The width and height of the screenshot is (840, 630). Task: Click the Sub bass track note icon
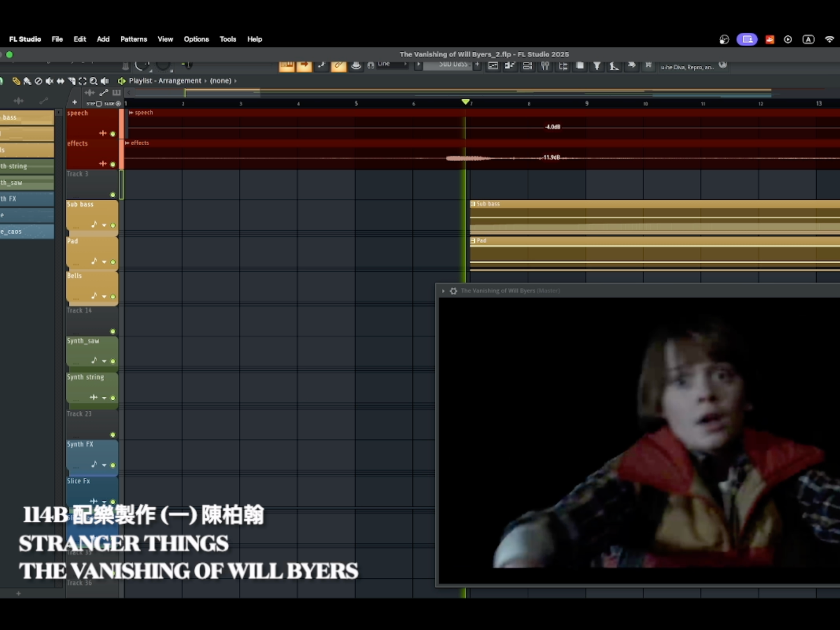94,224
